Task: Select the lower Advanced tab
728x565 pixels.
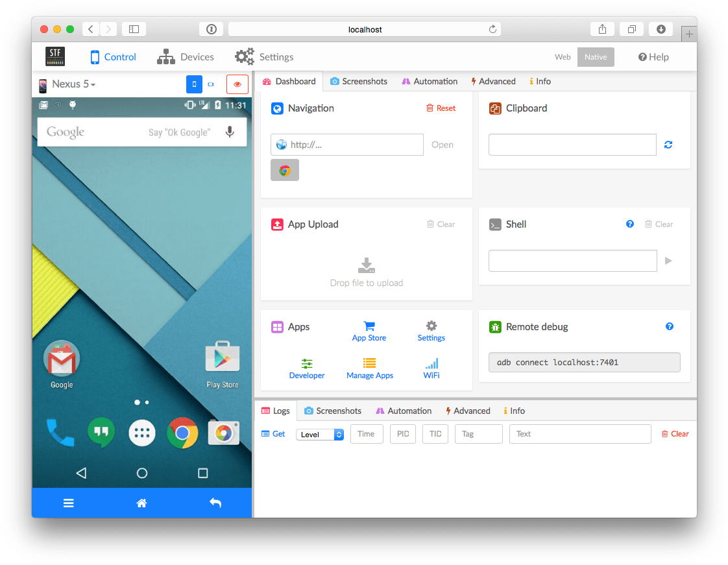Action: click(468, 411)
